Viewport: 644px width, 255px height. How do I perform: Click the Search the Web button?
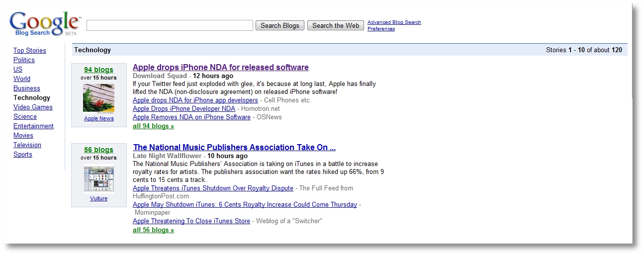coord(336,25)
